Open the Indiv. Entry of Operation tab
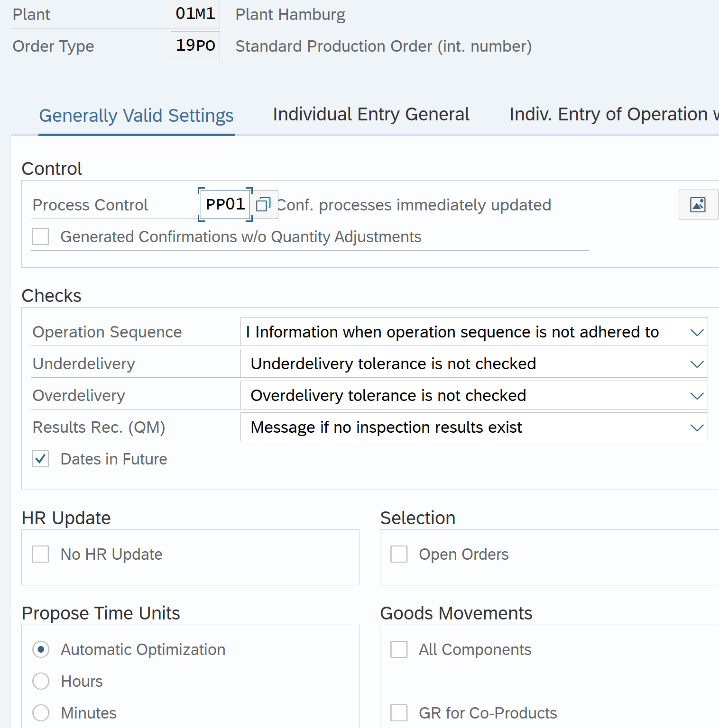This screenshot has width=719, height=728. (x=612, y=115)
